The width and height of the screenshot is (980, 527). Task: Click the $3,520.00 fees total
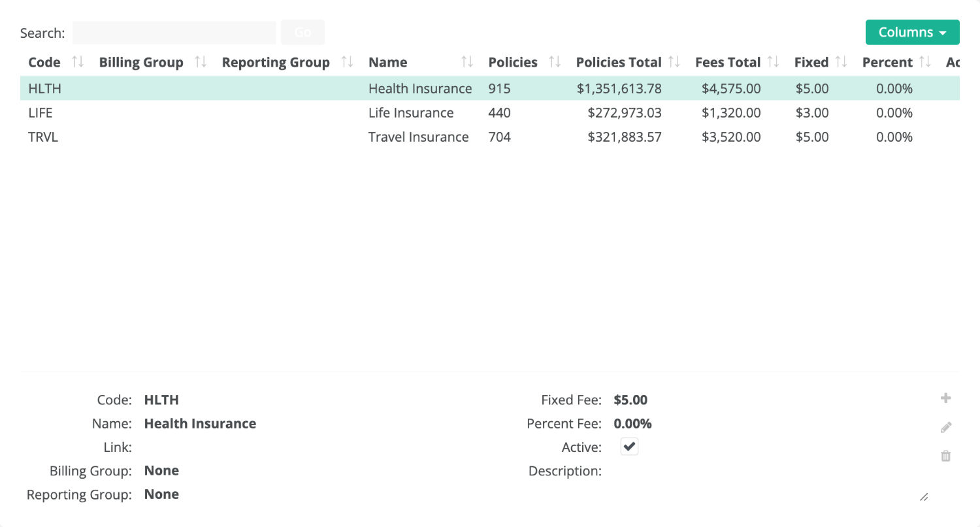[731, 136]
